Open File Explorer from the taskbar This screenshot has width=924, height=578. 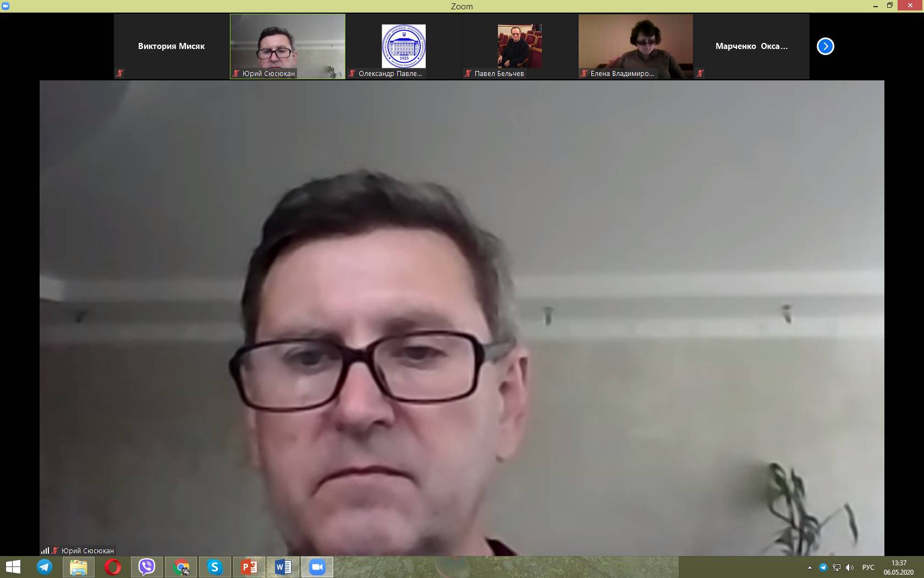click(x=79, y=567)
